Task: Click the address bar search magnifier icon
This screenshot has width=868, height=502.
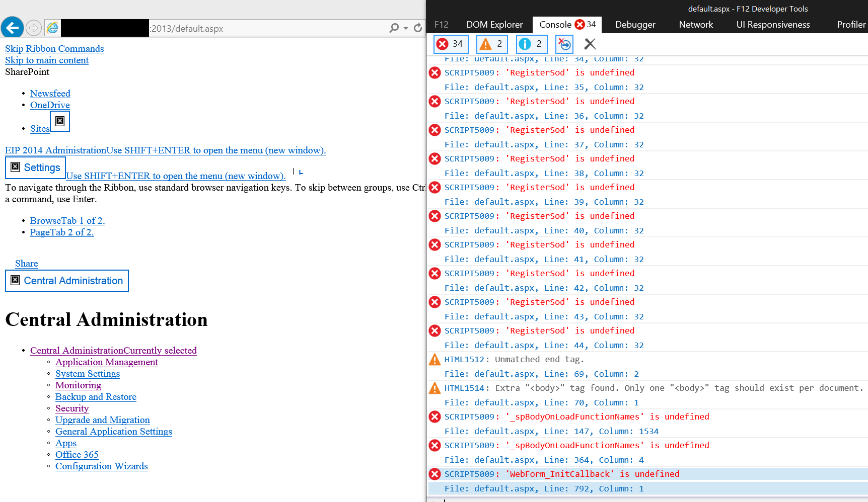Action: (x=394, y=28)
